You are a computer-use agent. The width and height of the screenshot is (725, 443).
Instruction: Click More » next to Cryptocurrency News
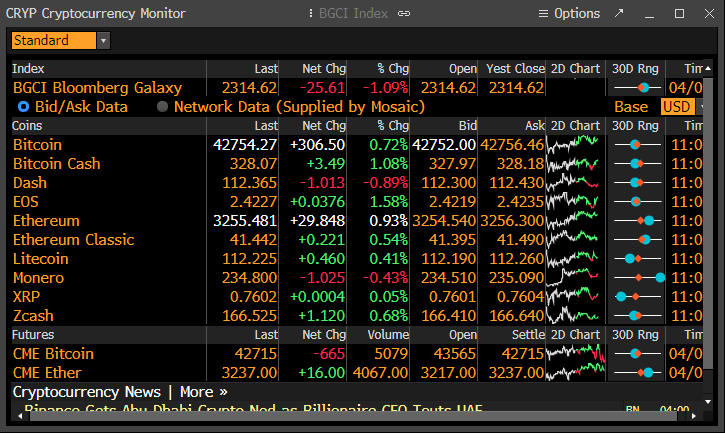[x=203, y=392]
